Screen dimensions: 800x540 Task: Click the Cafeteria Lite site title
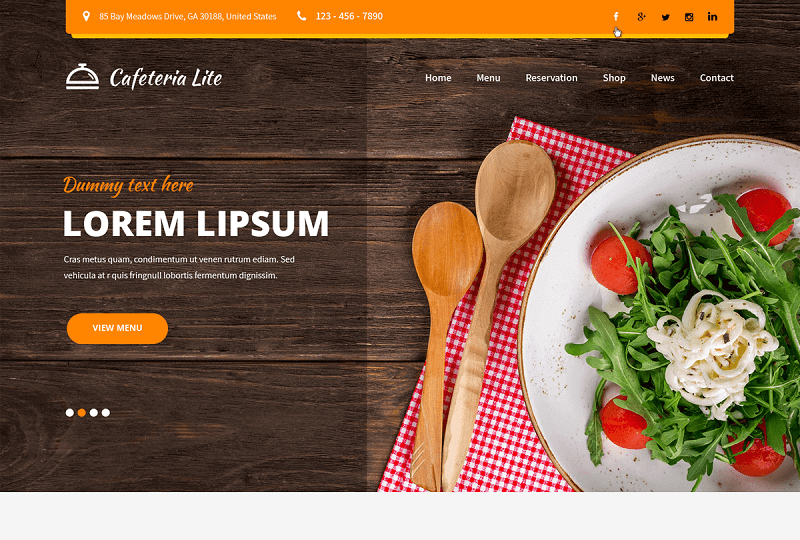tap(166, 78)
